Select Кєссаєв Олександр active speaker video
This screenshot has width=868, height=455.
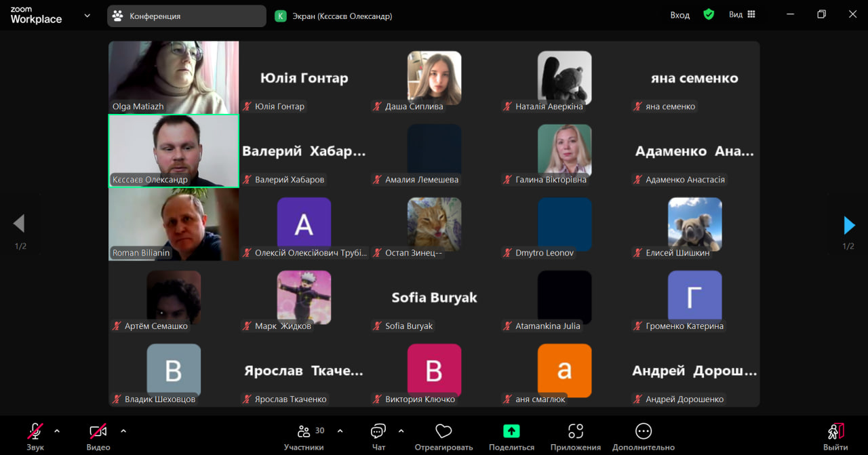[174, 151]
